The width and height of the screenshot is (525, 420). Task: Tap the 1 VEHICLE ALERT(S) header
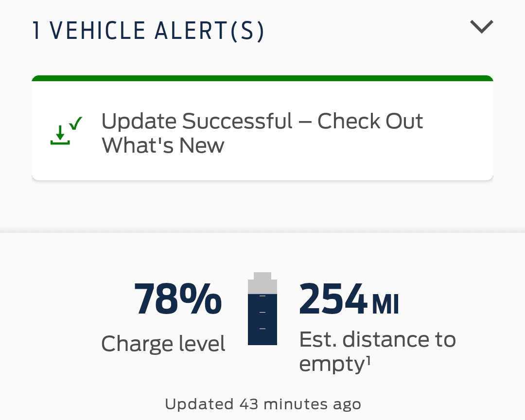click(148, 32)
